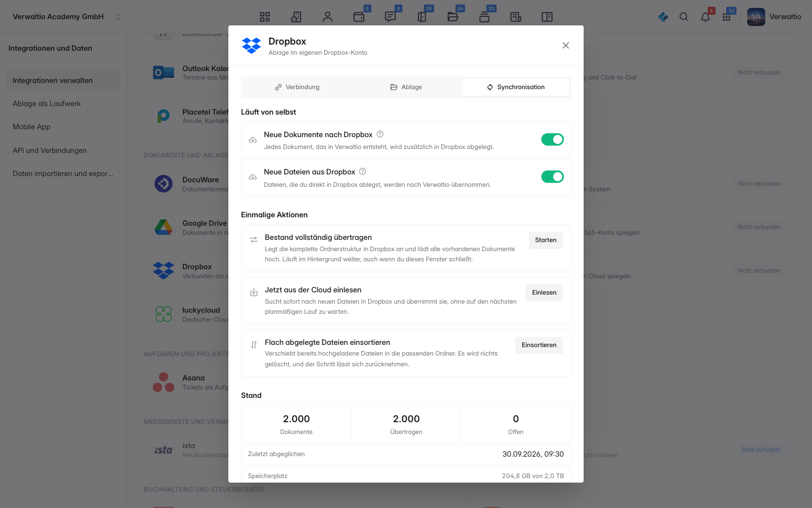Select the Synchronisation tab
This screenshot has height=508, width=812.
point(515,87)
